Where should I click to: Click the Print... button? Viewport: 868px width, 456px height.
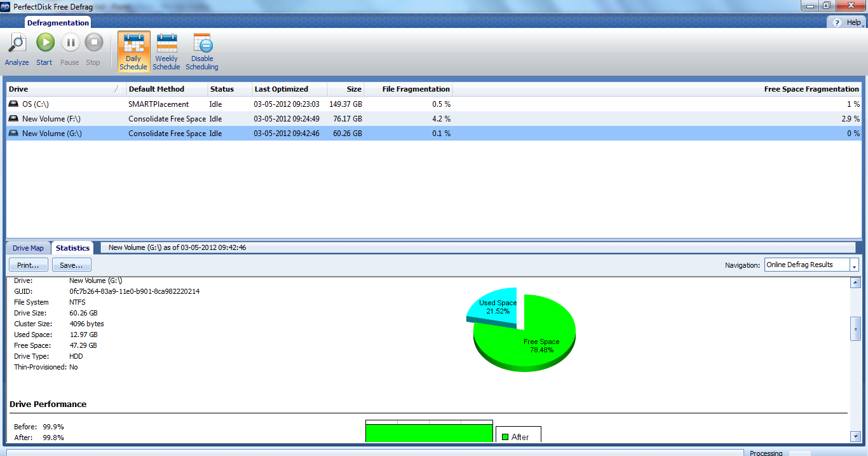[x=29, y=265]
